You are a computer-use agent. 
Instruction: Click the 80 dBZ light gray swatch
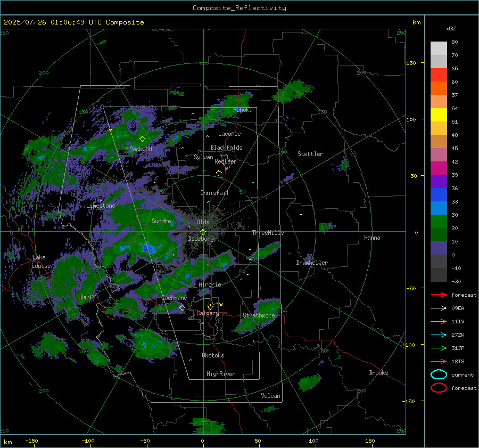pos(439,48)
